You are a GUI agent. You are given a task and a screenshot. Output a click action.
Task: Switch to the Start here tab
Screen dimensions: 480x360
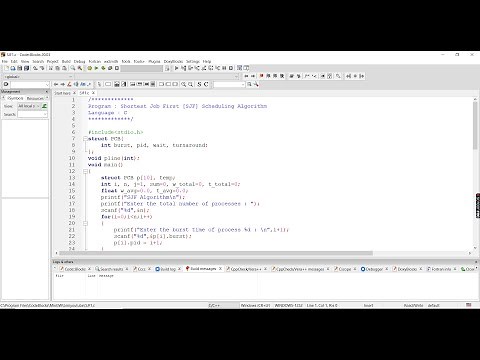tap(62, 93)
